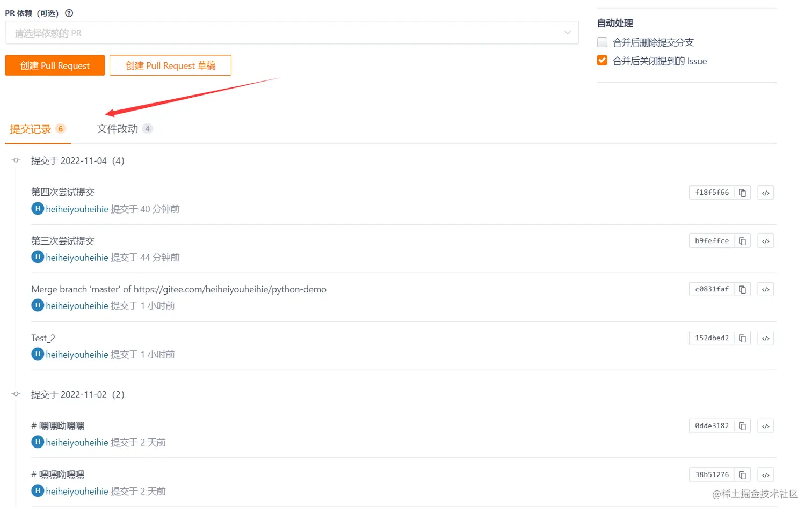Open commit 0dde3182 hash link
This screenshot has height=513, width=812.
click(x=712, y=426)
